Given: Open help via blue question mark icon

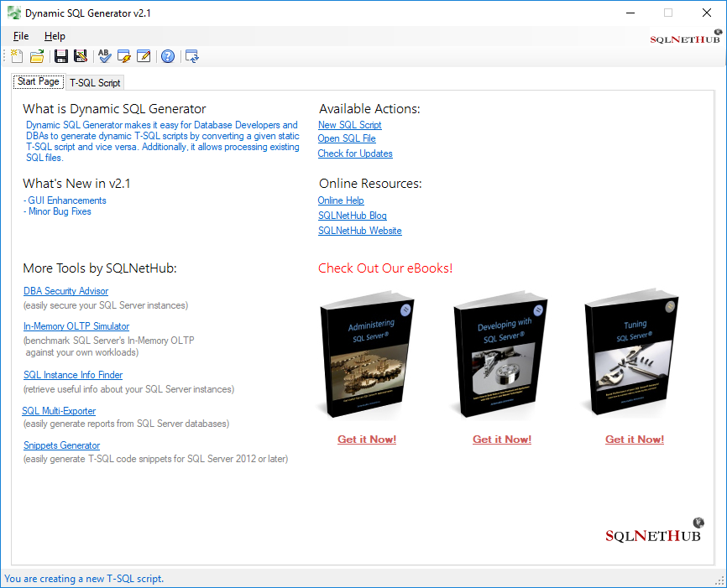Looking at the screenshot, I should pyautogui.click(x=168, y=56).
